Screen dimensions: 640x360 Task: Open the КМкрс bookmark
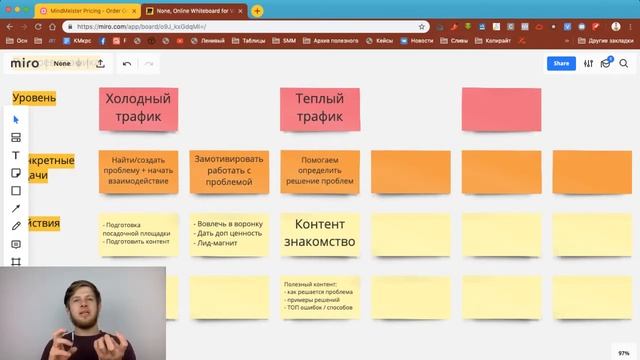[x=78, y=41]
